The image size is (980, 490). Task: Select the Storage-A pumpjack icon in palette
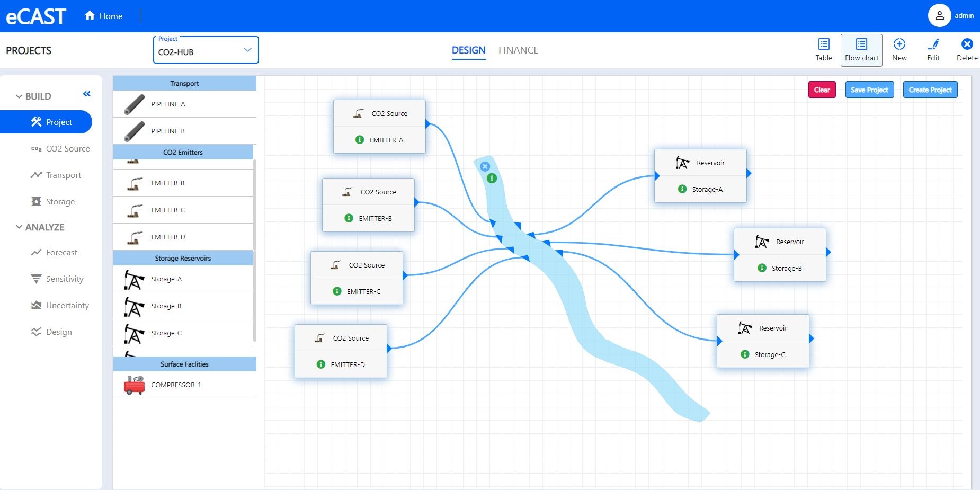pyautogui.click(x=133, y=279)
